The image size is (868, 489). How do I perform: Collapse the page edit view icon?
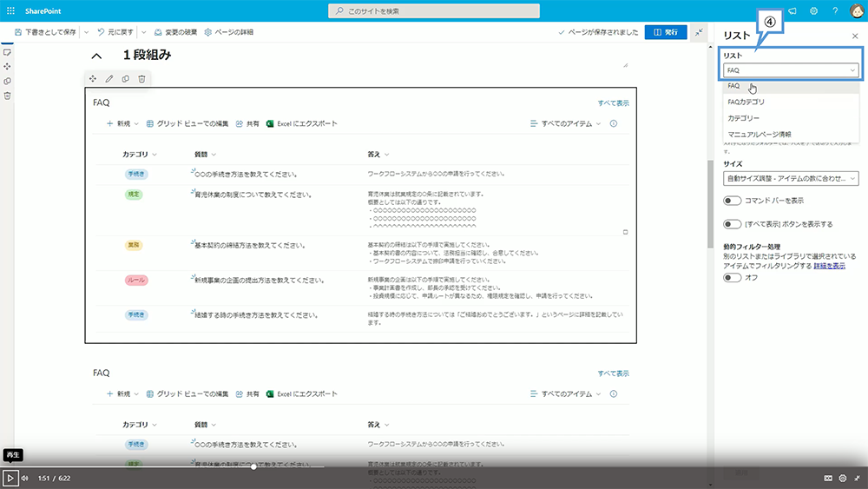click(699, 32)
